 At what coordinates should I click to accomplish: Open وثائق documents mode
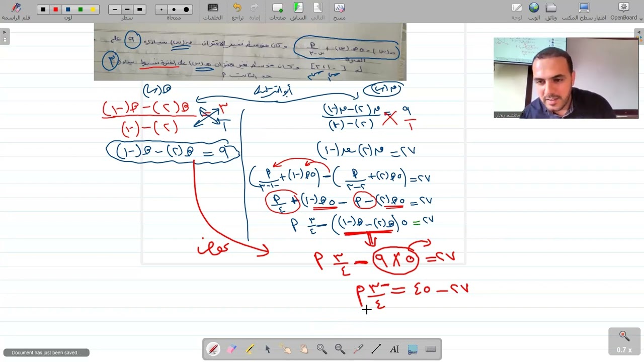click(x=551, y=11)
